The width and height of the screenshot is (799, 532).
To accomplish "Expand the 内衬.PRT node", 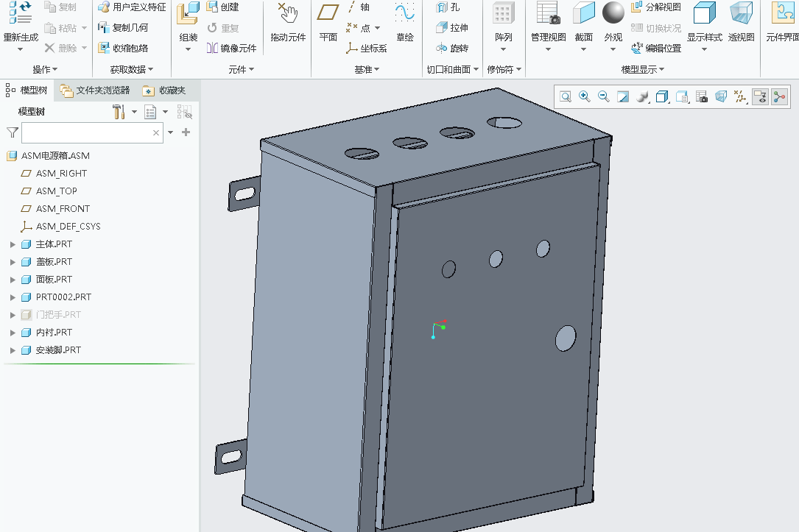I will coord(13,333).
